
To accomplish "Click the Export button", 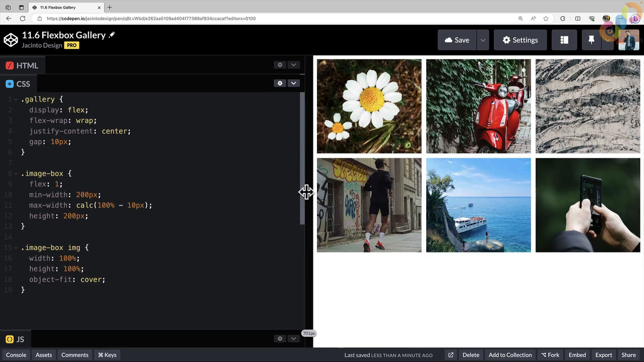I will [604, 355].
